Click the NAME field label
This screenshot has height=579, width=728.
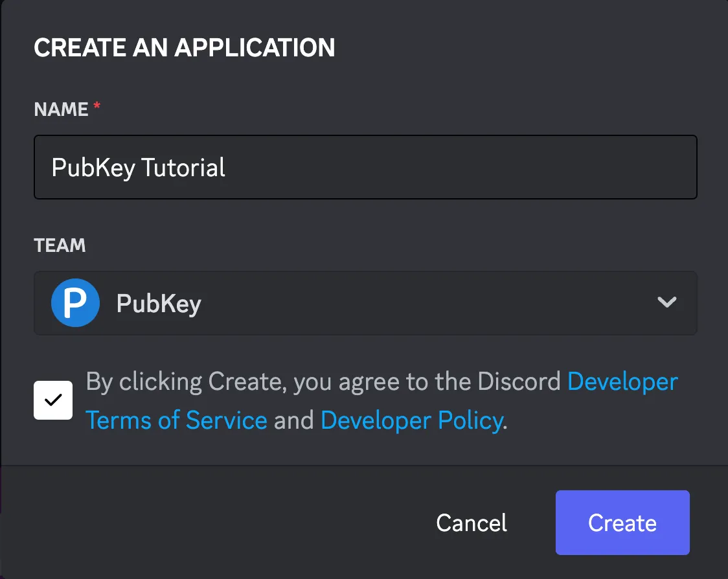pos(61,109)
